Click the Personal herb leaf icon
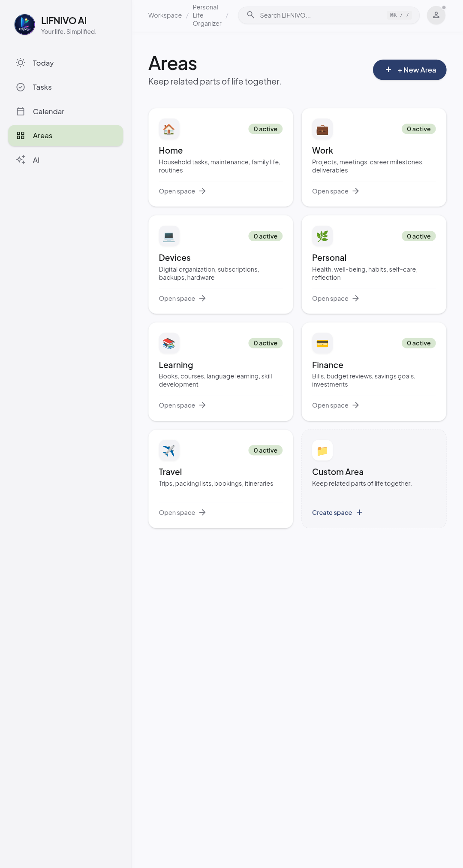Viewport: 463px width, 868px height. pyautogui.click(x=322, y=236)
